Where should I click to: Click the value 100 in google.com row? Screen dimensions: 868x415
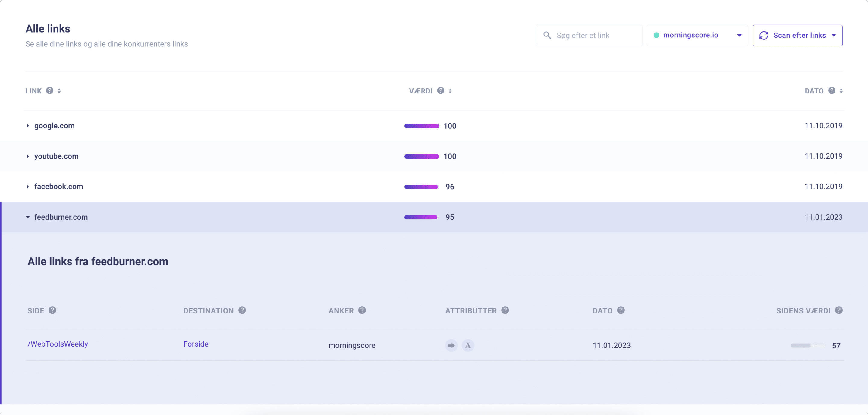[450, 126]
